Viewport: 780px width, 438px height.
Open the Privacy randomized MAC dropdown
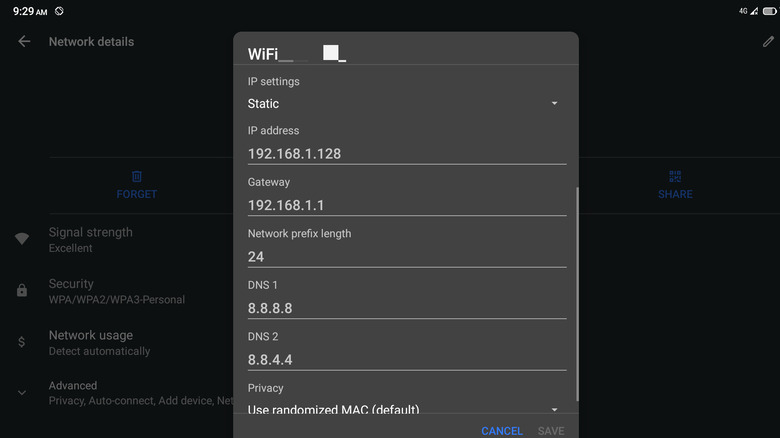coord(406,409)
